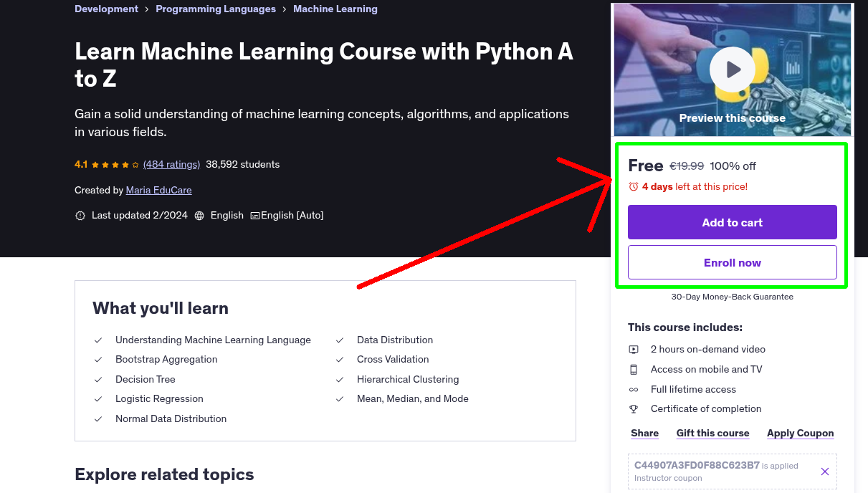Click the trophy icon beside Certificate of completion
The image size is (868, 493).
click(x=634, y=409)
